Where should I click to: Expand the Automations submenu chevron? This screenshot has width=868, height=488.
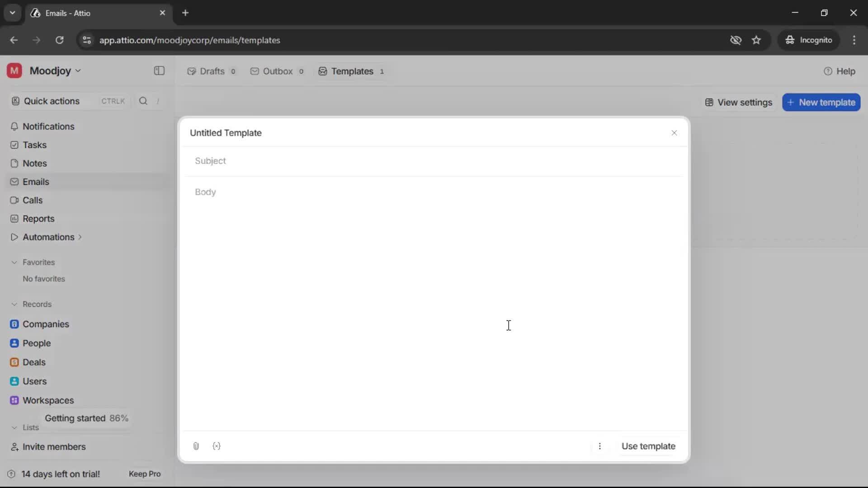coord(80,237)
